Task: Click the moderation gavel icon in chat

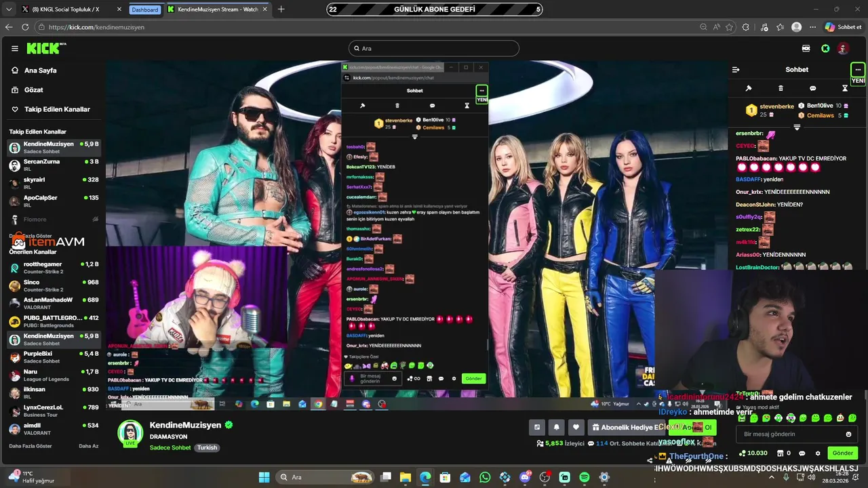Action: point(749,88)
